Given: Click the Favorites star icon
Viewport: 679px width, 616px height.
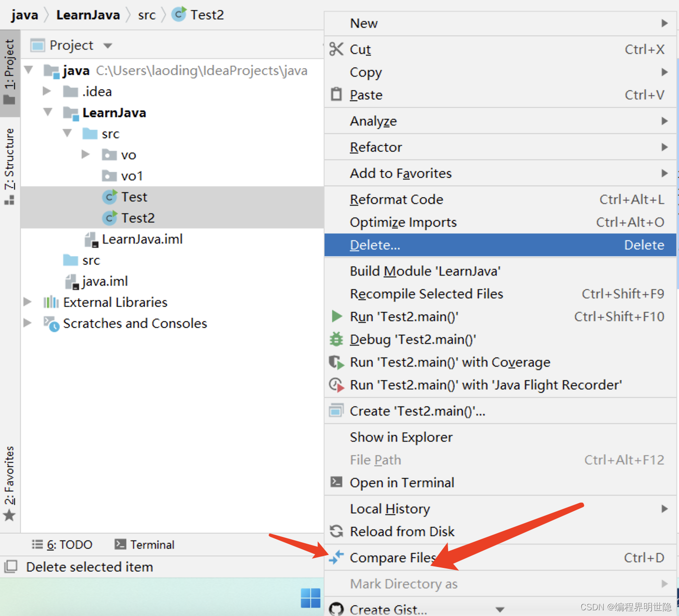Looking at the screenshot, I should click(x=10, y=515).
